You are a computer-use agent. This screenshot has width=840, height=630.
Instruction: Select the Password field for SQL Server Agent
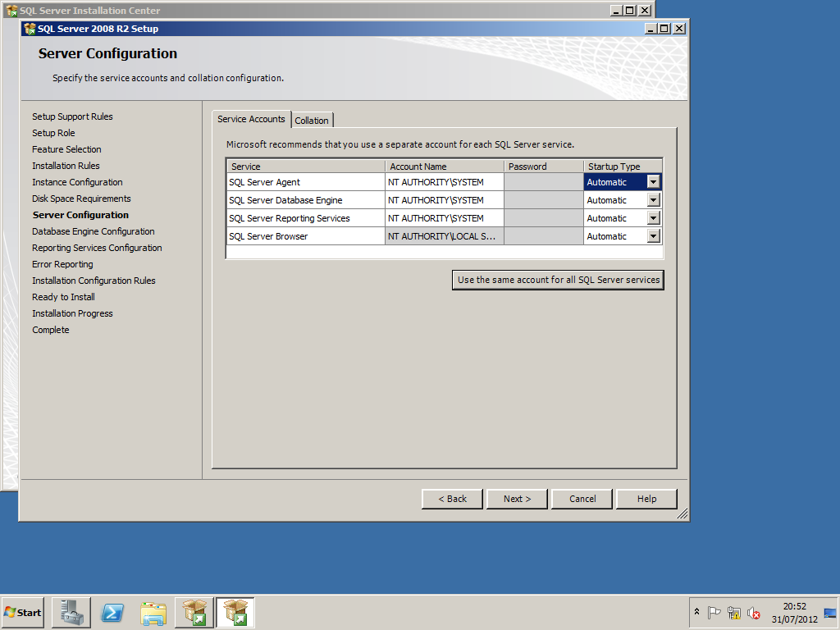pyautogui.click(x=544, y=182)
